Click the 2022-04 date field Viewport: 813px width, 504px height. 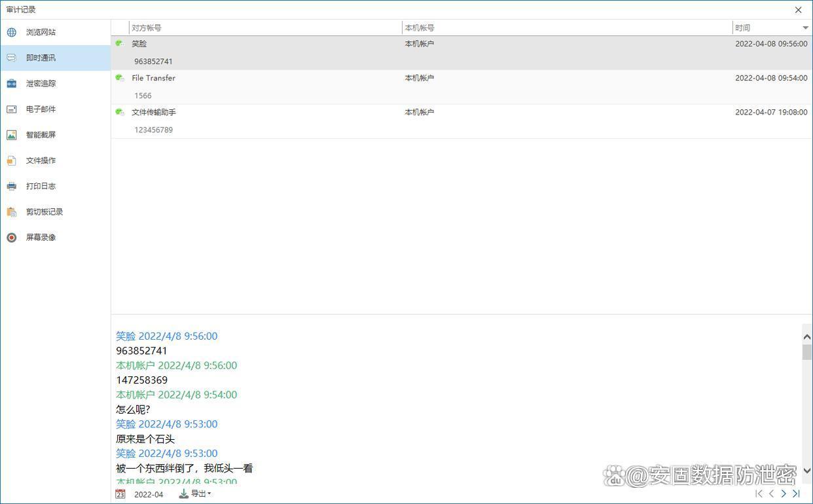click(149, 494)
